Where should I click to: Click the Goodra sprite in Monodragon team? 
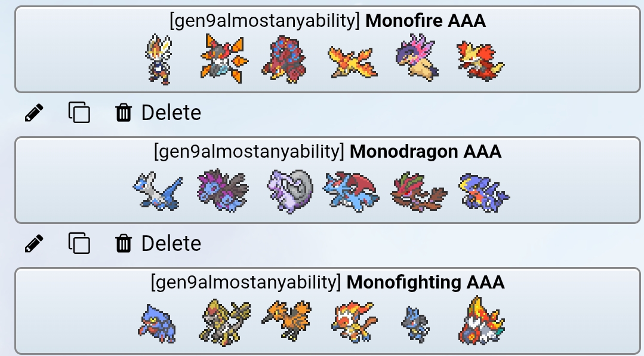[x=290, y=191]
